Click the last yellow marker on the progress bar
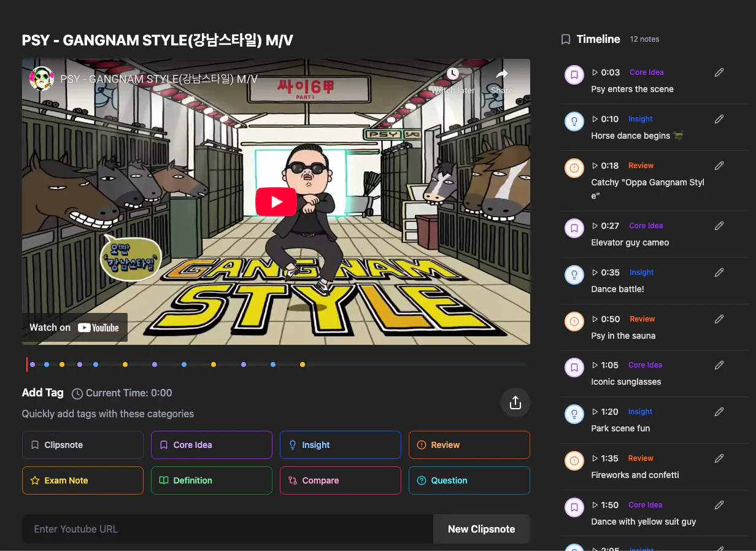 pos(303,364)
